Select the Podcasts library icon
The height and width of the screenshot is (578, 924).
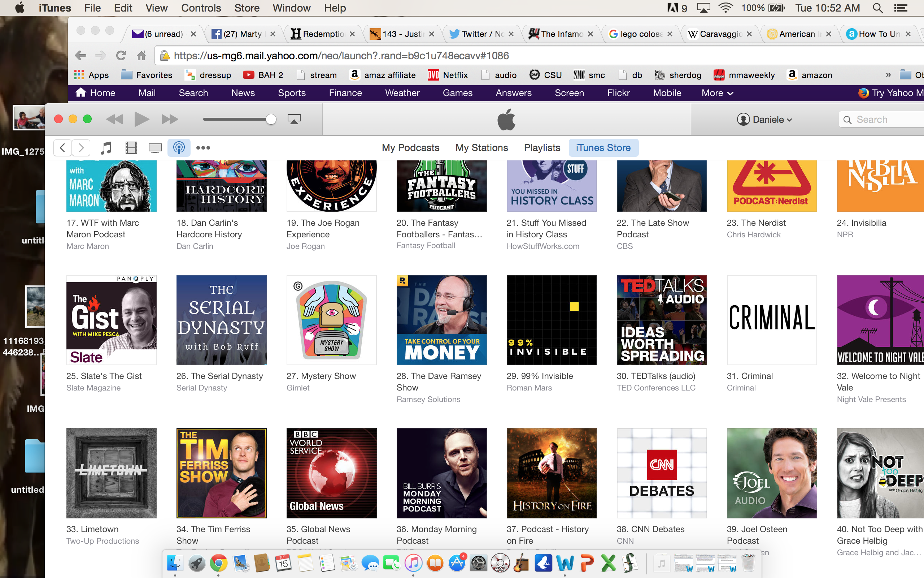tap(179, 148)
